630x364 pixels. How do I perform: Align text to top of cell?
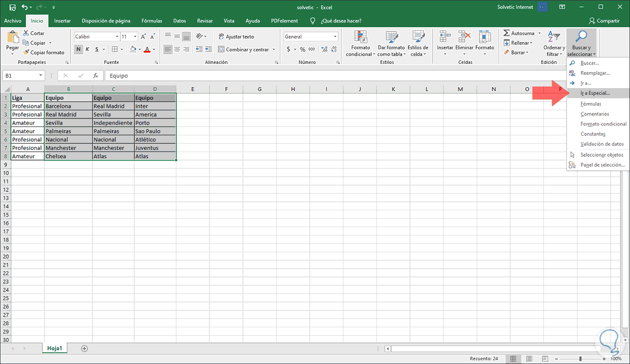[168, 36]
